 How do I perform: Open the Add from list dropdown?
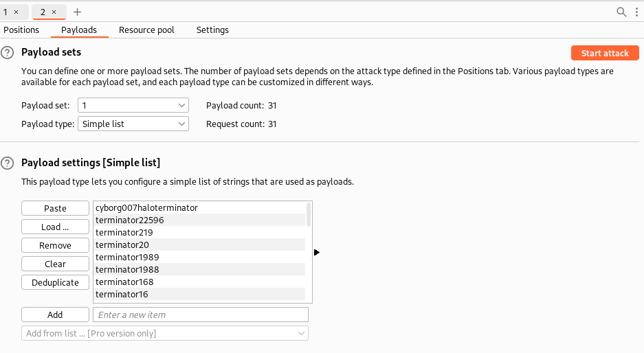click(x=164, y=333)
